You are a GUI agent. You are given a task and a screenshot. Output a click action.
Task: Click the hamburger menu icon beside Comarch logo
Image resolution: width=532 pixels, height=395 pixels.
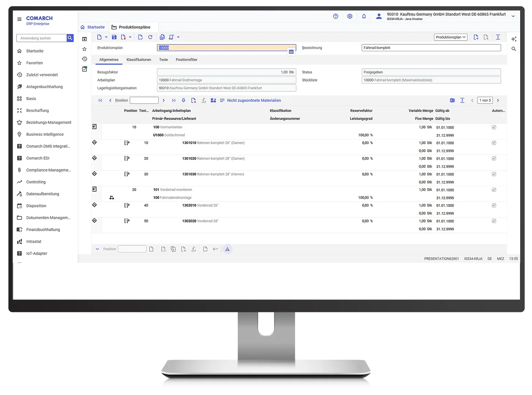click(x=19, y=19)
